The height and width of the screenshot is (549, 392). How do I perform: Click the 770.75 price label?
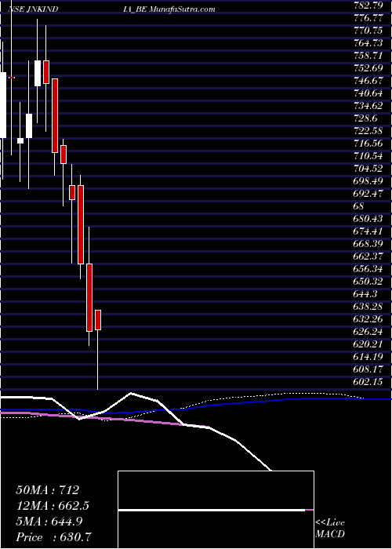[x=368, y=31]
